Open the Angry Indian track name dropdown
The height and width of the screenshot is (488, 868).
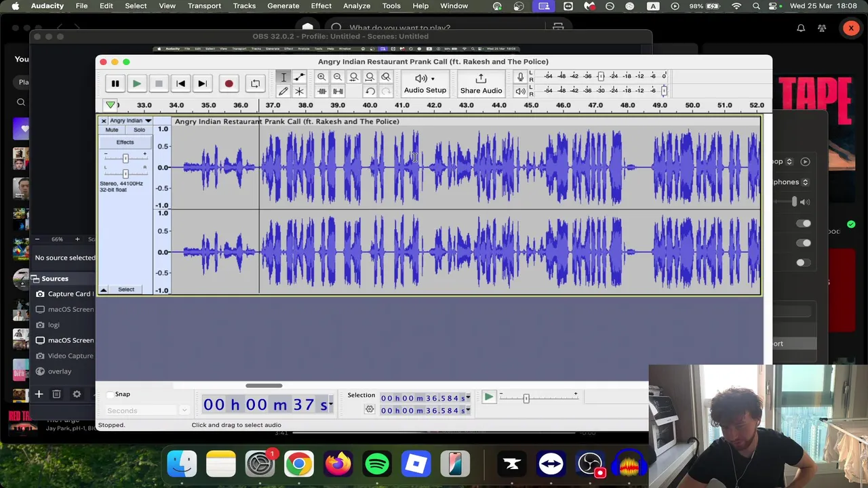pos(130,121)
